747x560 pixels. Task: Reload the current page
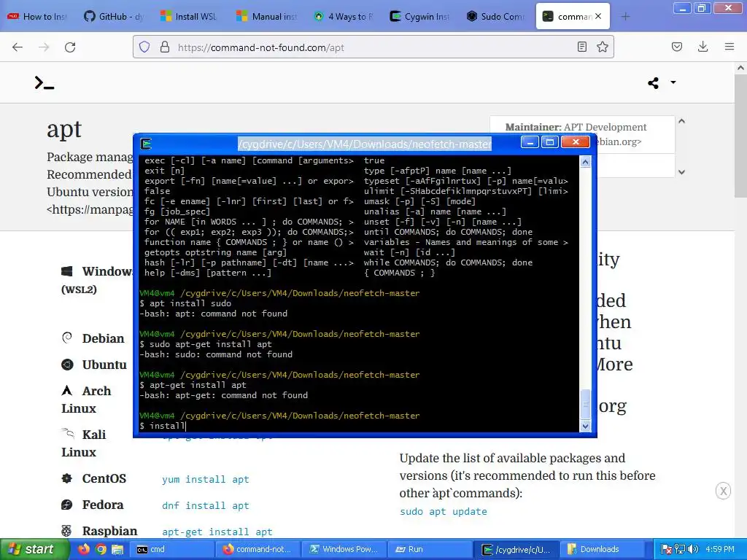click(x=70, y=47)
